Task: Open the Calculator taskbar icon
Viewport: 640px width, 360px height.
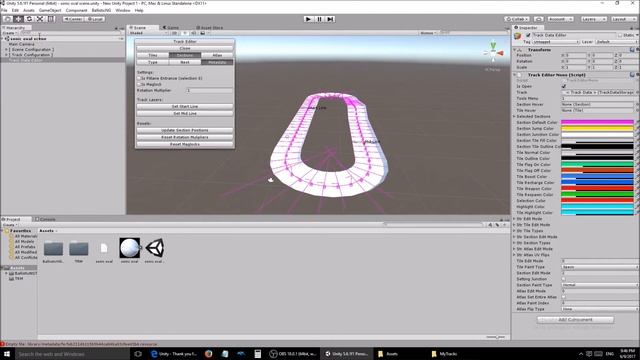Action: (258, 353)
